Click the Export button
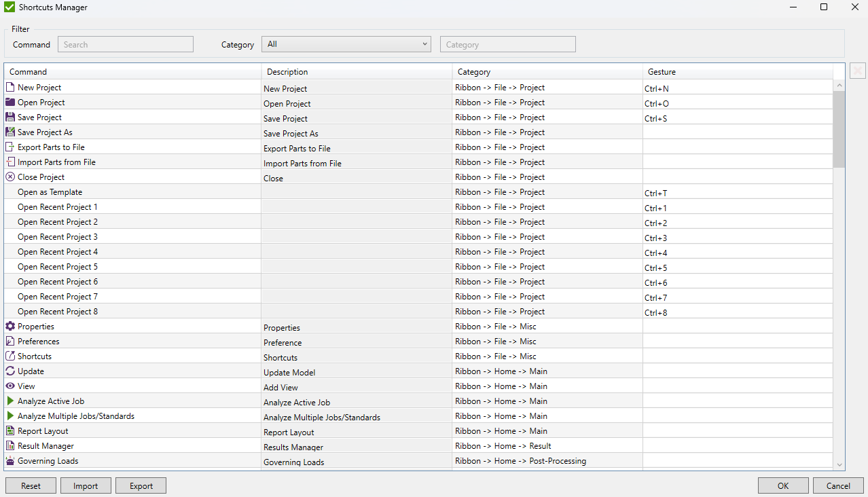 coord(141,485)
